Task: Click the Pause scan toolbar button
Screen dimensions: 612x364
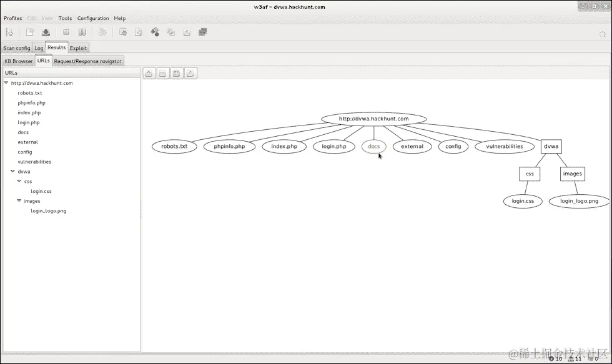Action: coord(82,32)
